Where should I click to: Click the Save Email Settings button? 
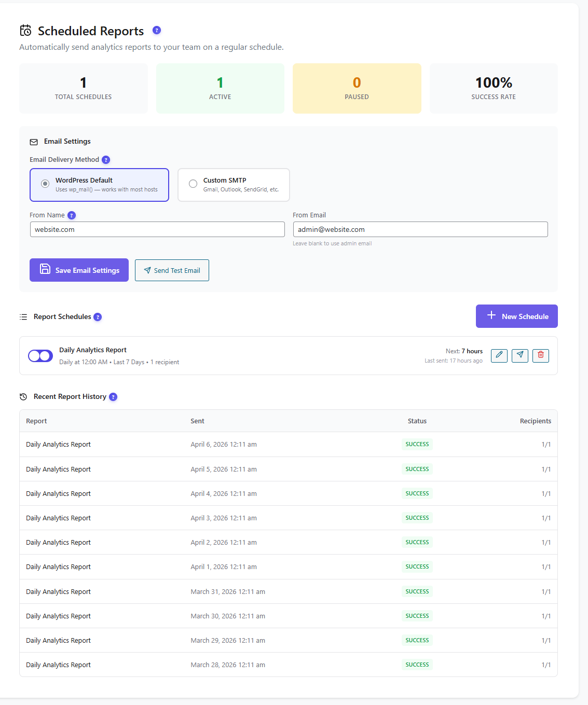coord(79,270)
